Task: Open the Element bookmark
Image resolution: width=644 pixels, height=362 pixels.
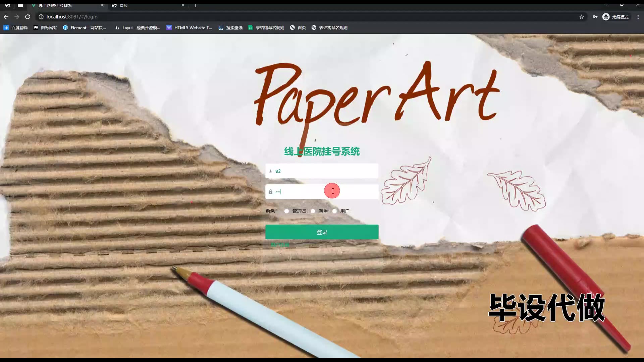Action: (x=85, y=27)
